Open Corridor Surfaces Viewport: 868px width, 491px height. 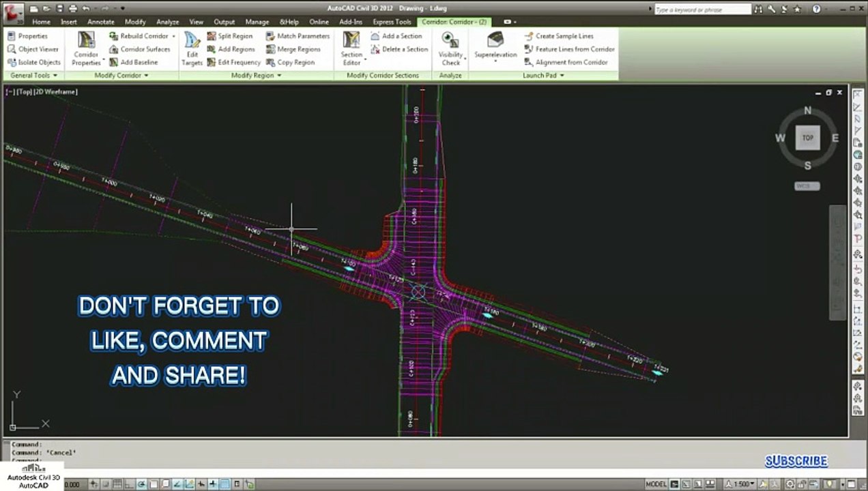139,49
